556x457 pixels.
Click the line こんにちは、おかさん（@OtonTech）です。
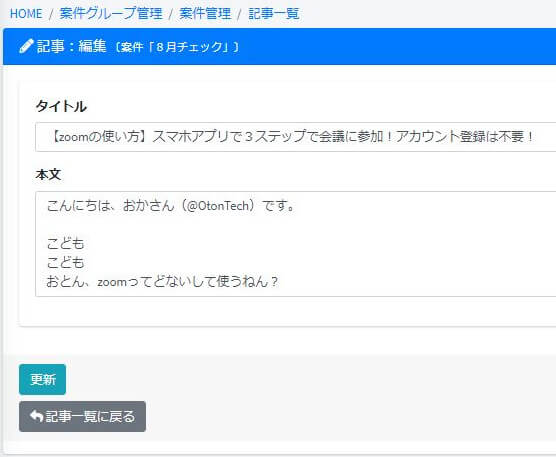click(171, 206)
